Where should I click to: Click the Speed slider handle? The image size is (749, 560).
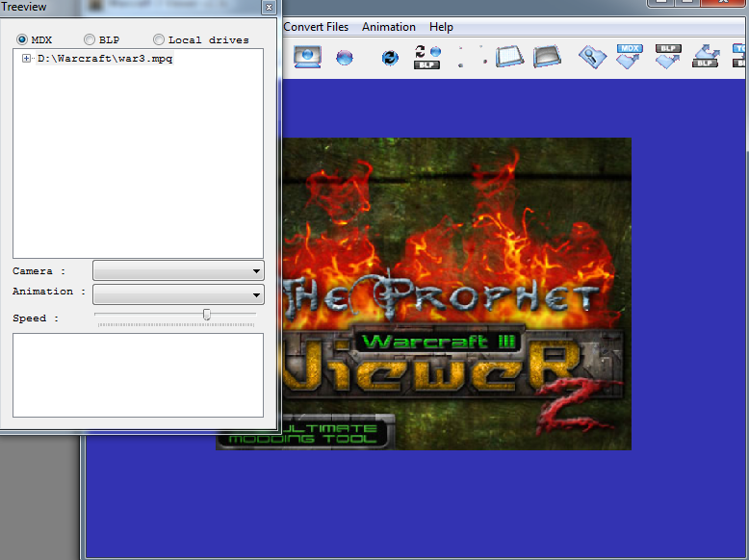207,314
